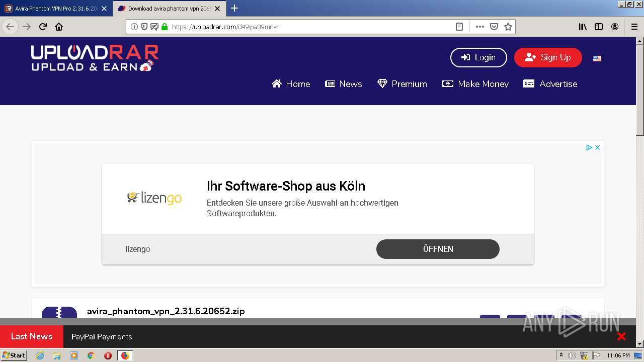Open the Action Center flag icon
Image resolution: width=644 pixels, height=362 pixels.
[x=596, y=355]
